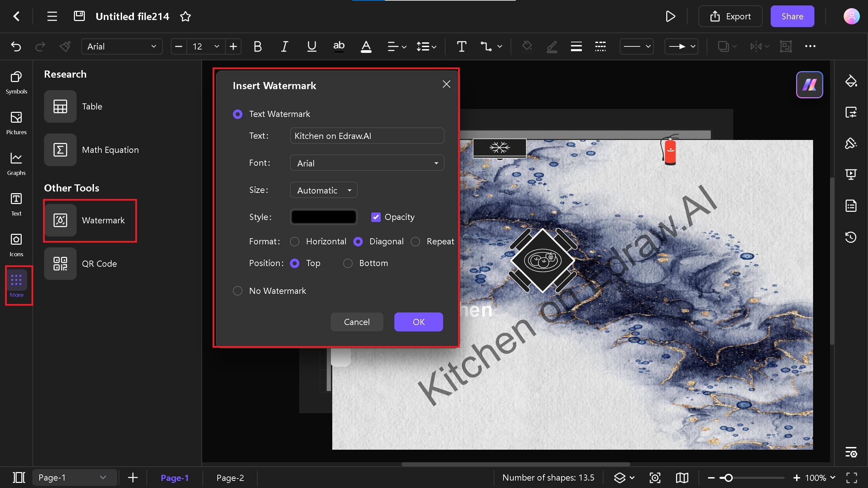Select Repeat format radio button

tap(415, 242)
